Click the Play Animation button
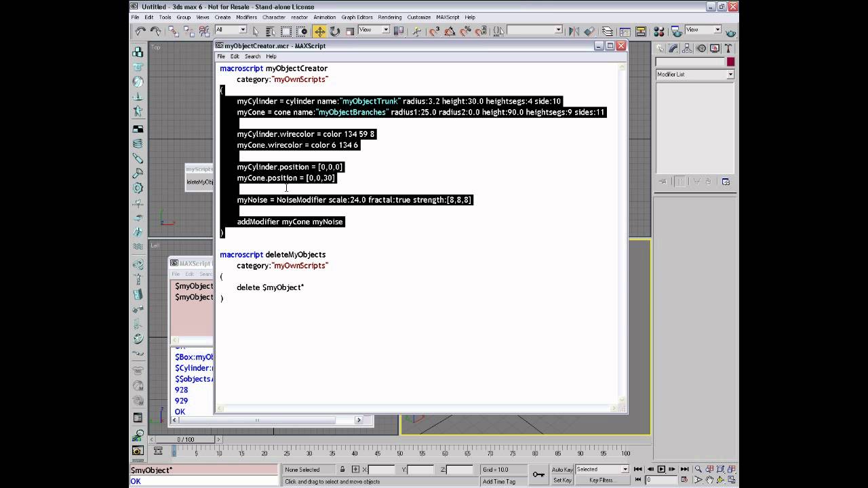The height and width of the screenshot is (488, 868). (x=661, y=469)
